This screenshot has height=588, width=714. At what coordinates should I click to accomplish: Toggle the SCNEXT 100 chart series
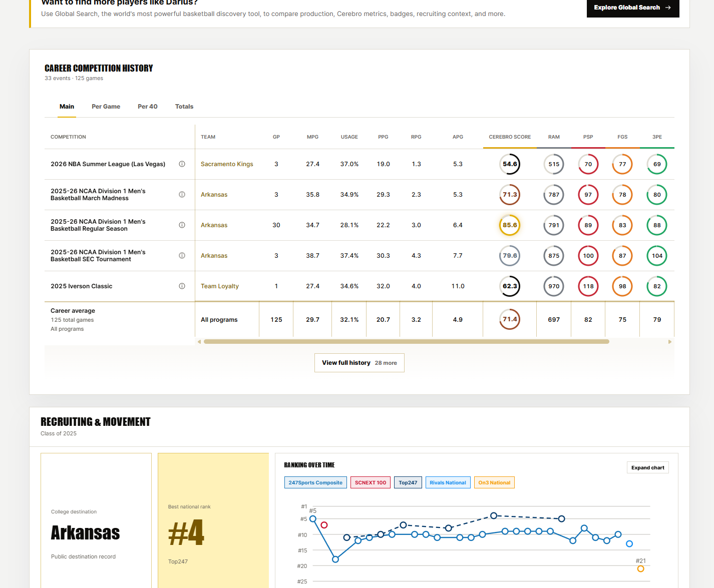click(x=371, y=482)
